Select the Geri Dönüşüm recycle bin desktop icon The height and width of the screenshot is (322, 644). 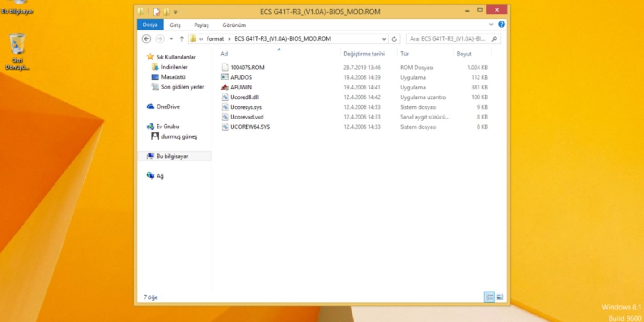pyautogui.click(x=18, y=52)
